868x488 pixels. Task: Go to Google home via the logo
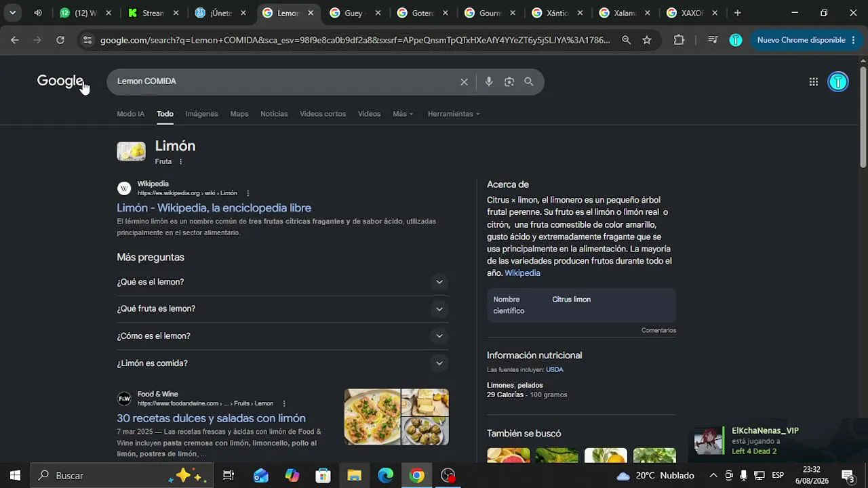[x=60, y=81]
